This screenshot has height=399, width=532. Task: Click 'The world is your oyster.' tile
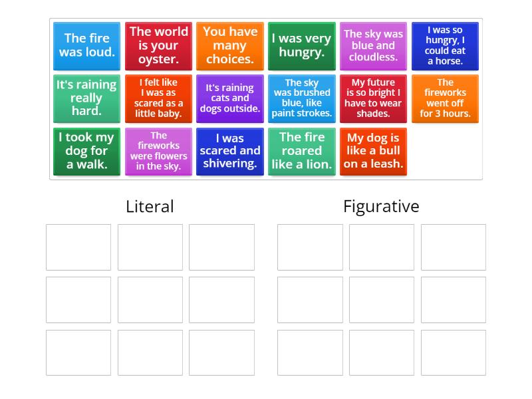point(158,46)
